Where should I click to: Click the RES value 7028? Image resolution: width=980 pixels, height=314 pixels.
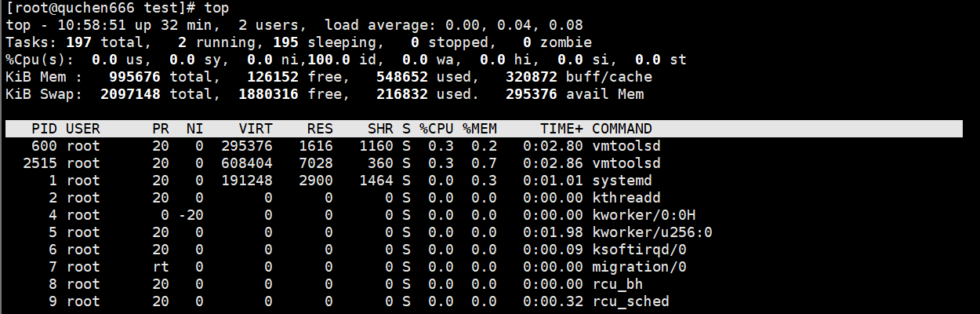(x=316, y=163)
